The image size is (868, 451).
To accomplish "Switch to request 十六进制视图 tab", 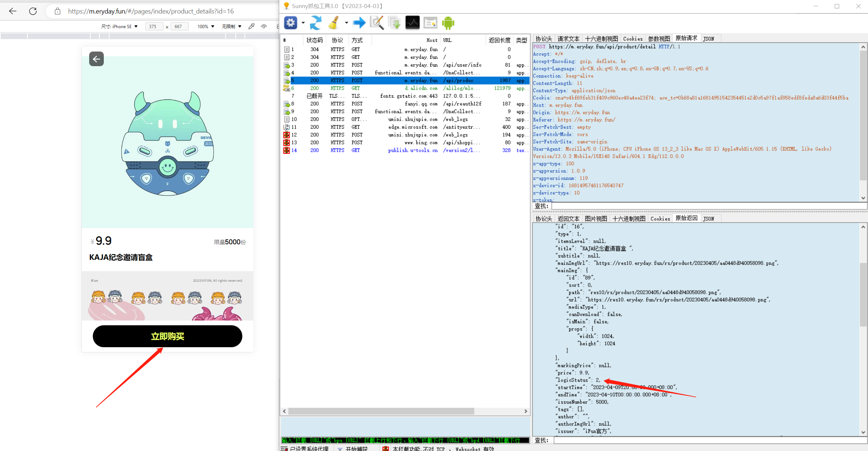I will point(601,39).
